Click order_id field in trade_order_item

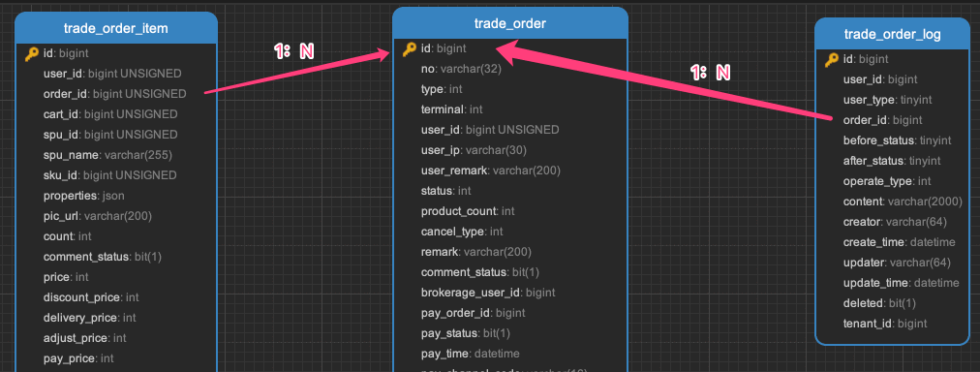pos(115,94)
